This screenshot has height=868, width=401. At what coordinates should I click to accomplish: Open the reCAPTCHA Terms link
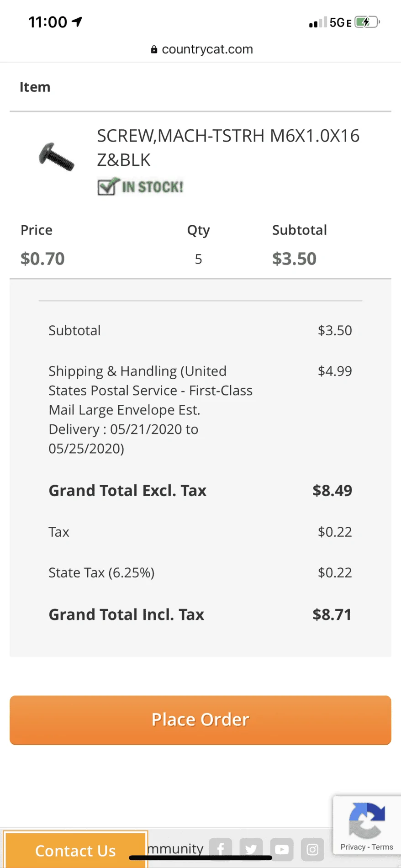(x=382, y=847)
